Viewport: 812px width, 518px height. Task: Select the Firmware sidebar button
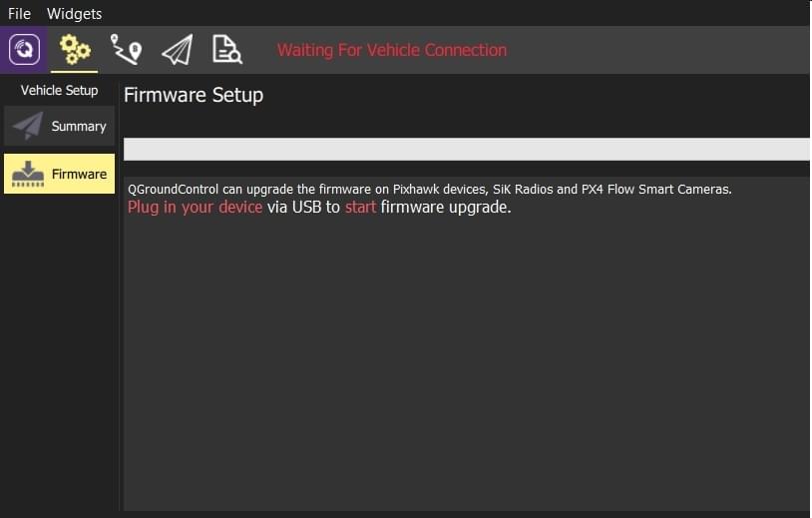tap(59, 174)
